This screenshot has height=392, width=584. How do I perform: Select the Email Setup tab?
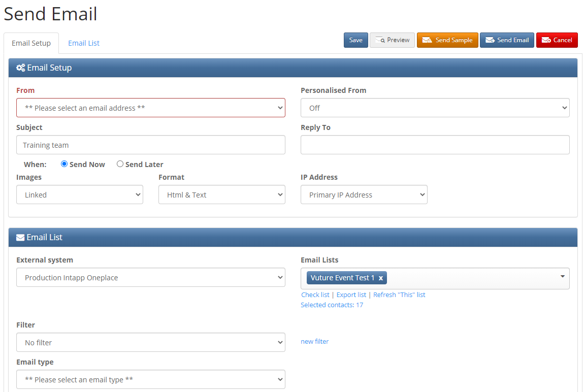click(31, 43)
